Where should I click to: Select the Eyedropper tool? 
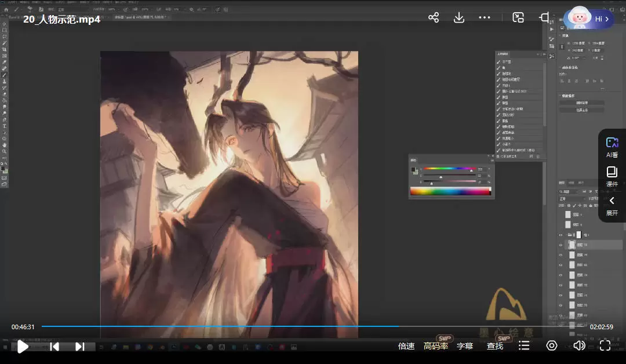[5, 62]
